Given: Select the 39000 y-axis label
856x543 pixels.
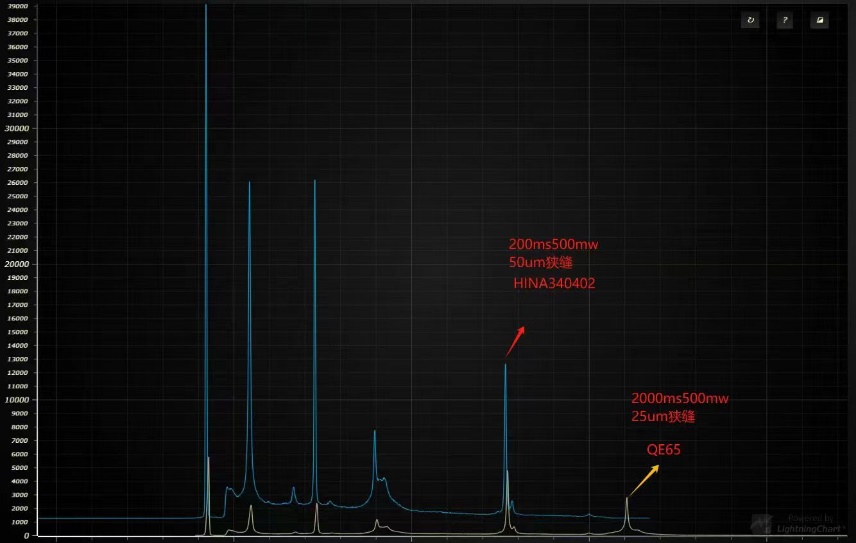Looking at the screenshot, I should point(17,6).
